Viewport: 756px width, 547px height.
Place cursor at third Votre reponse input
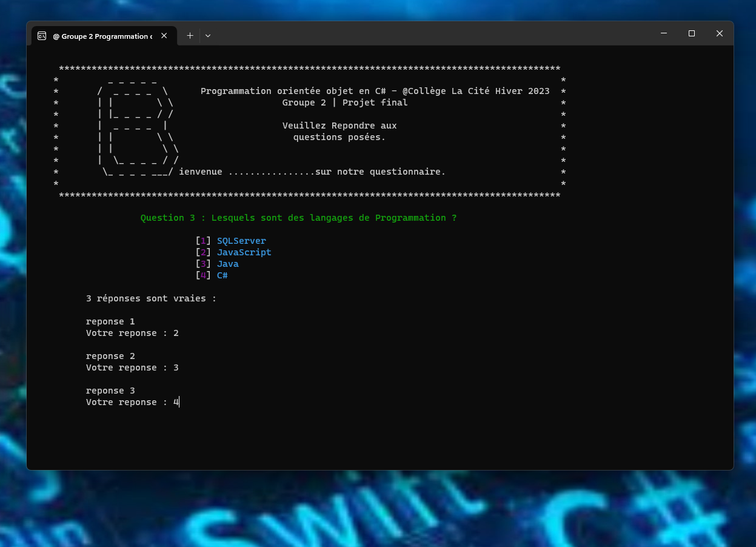pos(176,402)
